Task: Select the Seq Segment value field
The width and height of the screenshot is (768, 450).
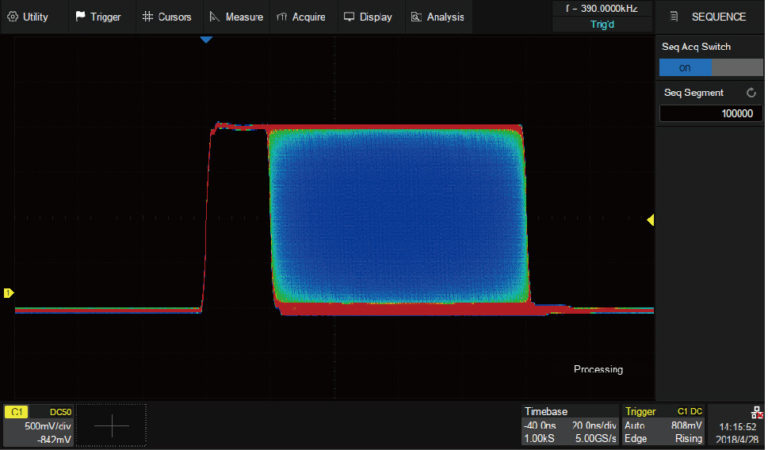Action: 710,114
